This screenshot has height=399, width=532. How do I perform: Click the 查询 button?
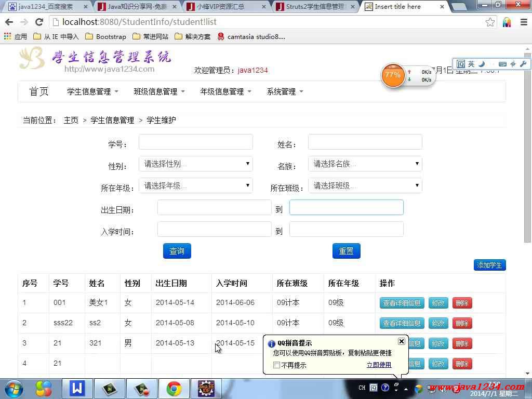[177, 251]
